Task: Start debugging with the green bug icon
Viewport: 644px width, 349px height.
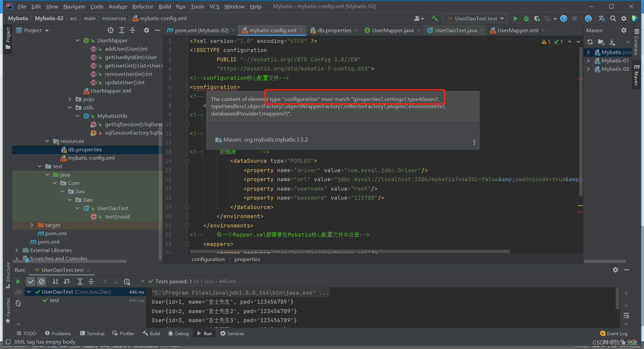Action: pyautogui.click(x=526, y=18)
